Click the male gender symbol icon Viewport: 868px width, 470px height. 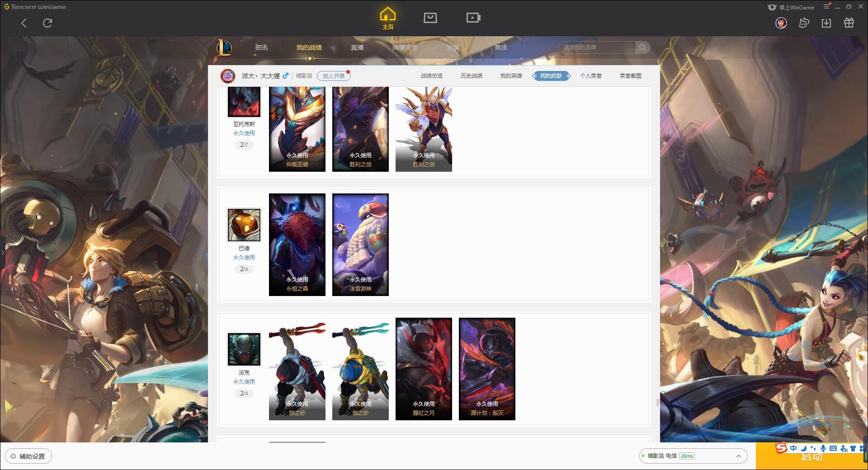(285, 76)
